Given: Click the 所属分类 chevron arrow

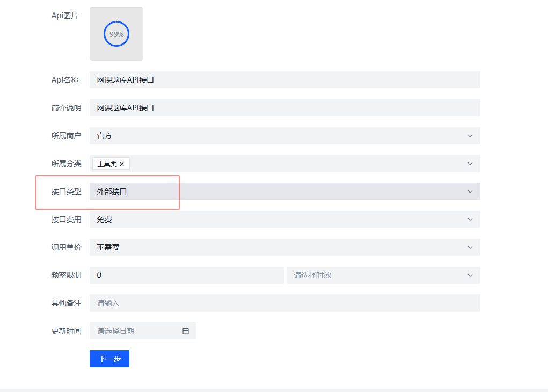Looking at the screenshot, I should pos(470,164).
